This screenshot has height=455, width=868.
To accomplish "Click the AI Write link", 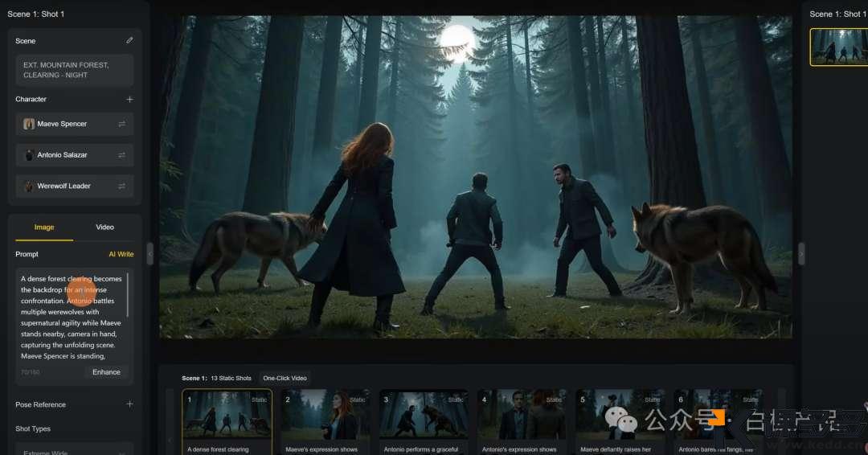I will [x=121, y=254].
